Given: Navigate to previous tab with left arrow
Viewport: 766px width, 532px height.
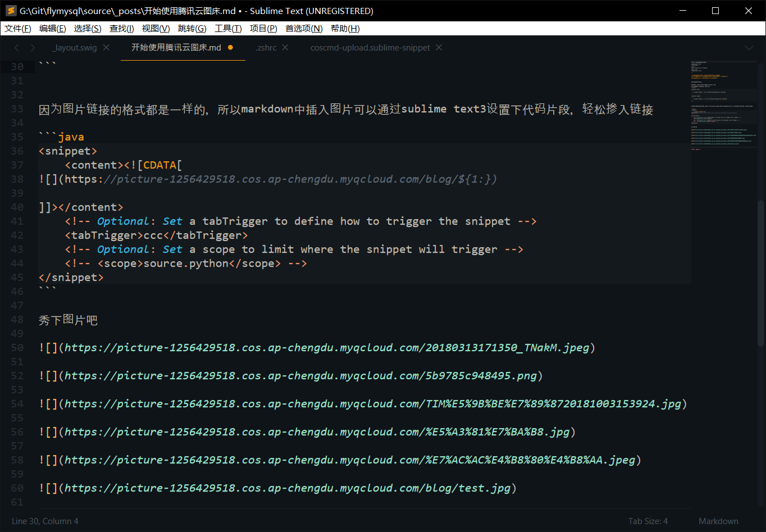Looking at the screenshot, I should [x=17, y=48].
